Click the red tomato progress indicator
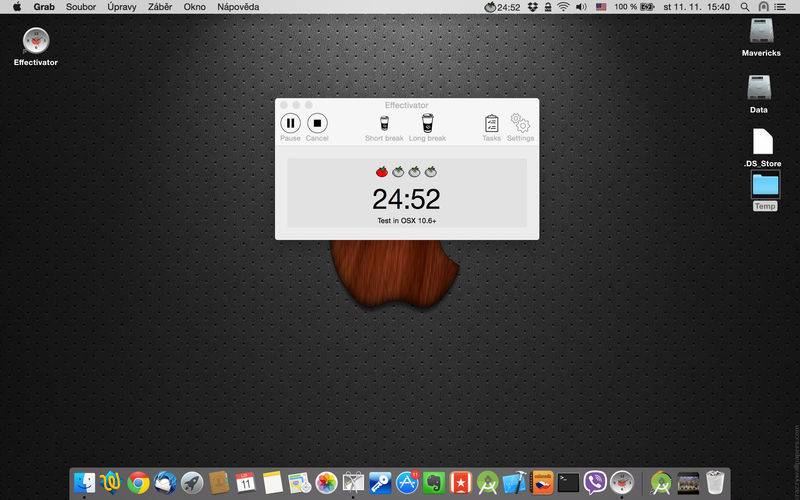This screenshot has height=500, width=800. [x=382, y=171]
